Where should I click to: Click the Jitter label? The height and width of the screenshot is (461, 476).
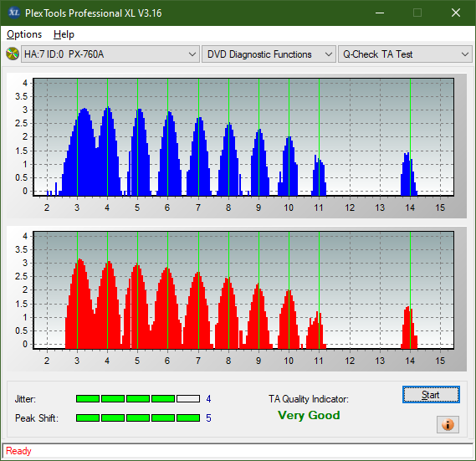[25, 399]
